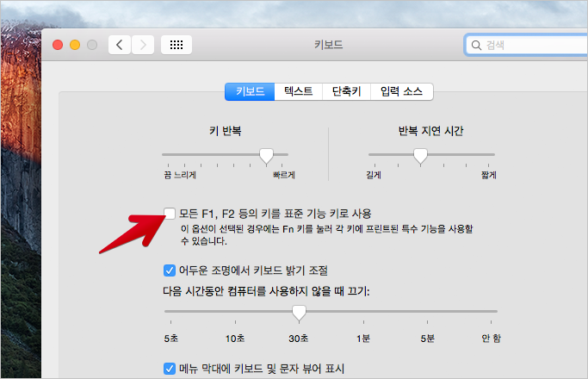Click the 끔 느리게 label under 키 반복
Viewport: 588px width, 379px height.
[180, 175]
